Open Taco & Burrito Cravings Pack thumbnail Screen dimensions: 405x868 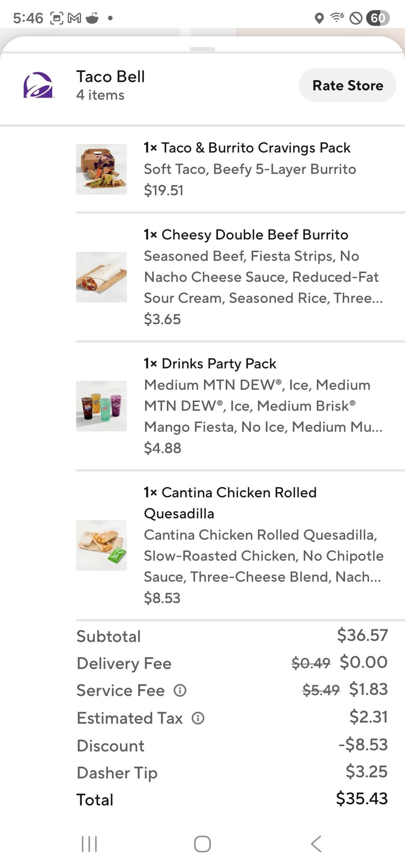tap(101, 169)
